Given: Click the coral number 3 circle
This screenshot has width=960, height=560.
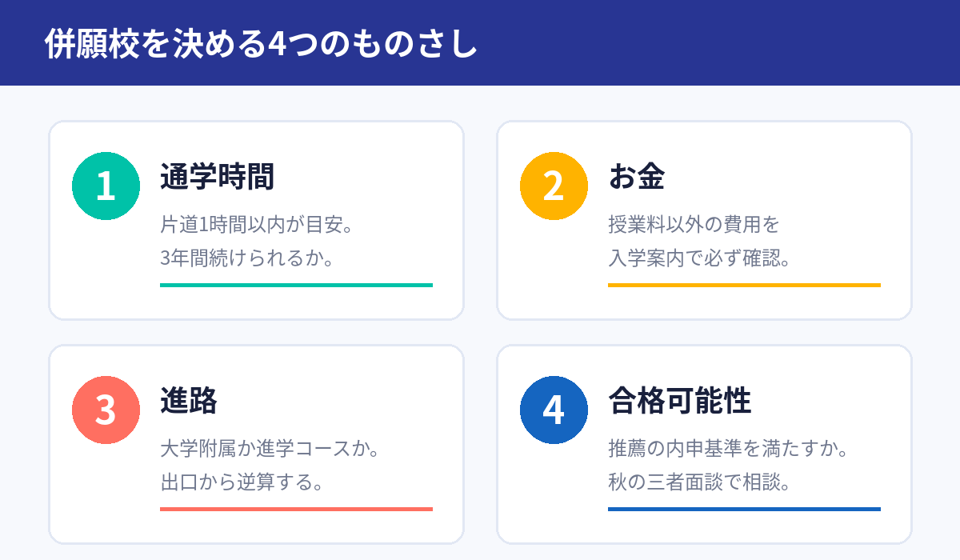Looking at the screenshot, I should pyautogui.click(x=106, y=410).
